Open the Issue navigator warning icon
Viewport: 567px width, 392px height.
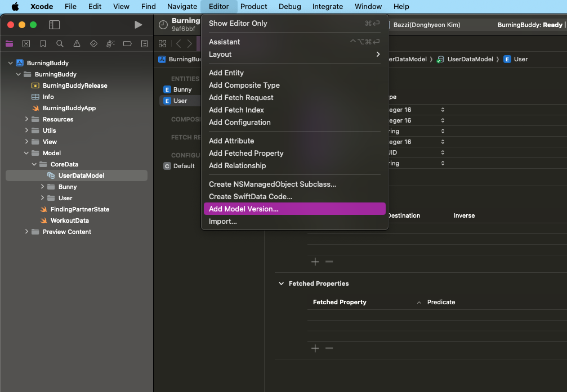77,44
